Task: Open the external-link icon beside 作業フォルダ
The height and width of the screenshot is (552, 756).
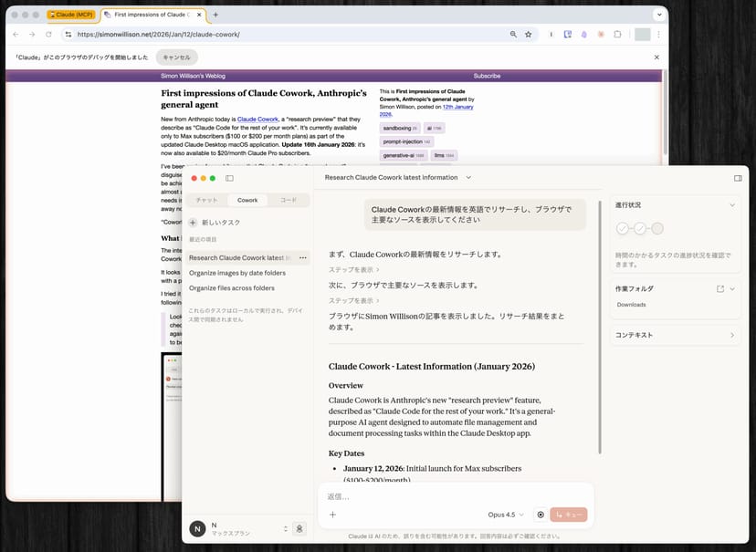Action: (719, 289)
